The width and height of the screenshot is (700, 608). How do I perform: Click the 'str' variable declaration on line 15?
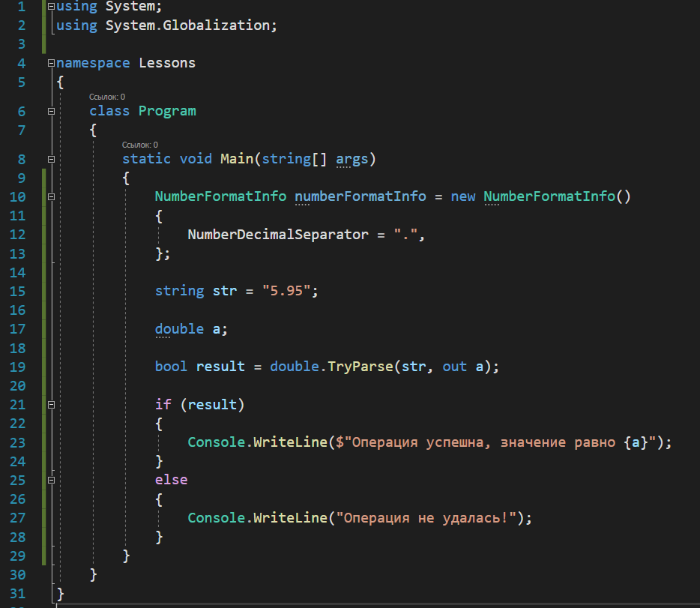(225, 291)
